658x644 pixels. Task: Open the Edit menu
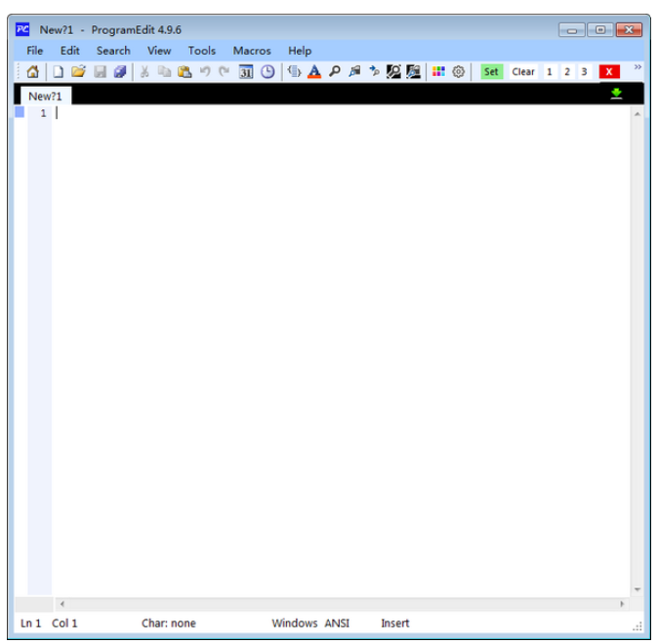(x=69, y=51)
